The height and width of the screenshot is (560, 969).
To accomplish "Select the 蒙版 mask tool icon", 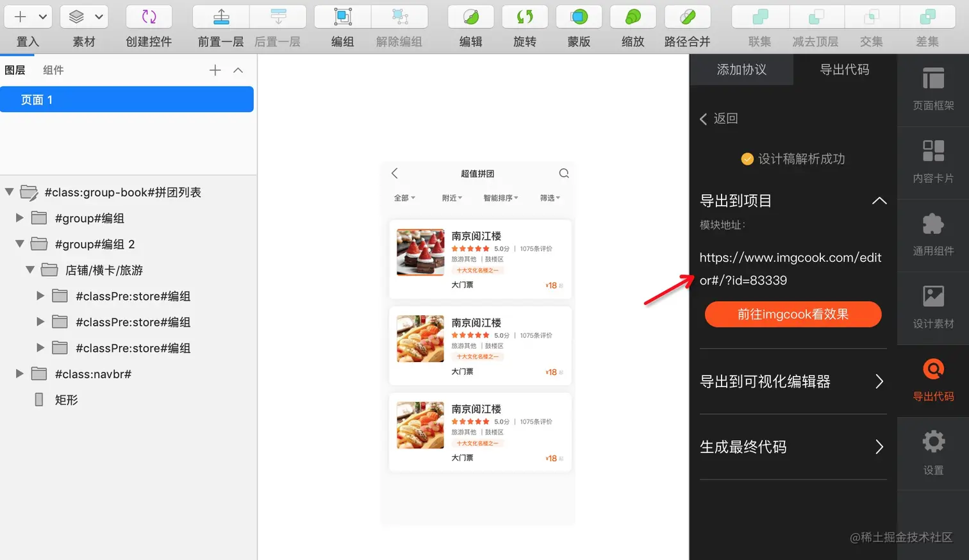I will [579, 17].
